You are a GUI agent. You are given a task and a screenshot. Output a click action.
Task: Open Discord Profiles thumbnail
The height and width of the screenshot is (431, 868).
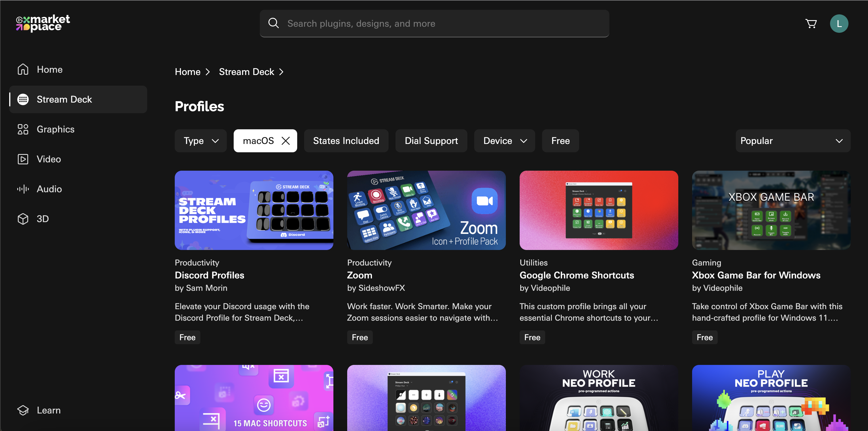tap(254, 210)
